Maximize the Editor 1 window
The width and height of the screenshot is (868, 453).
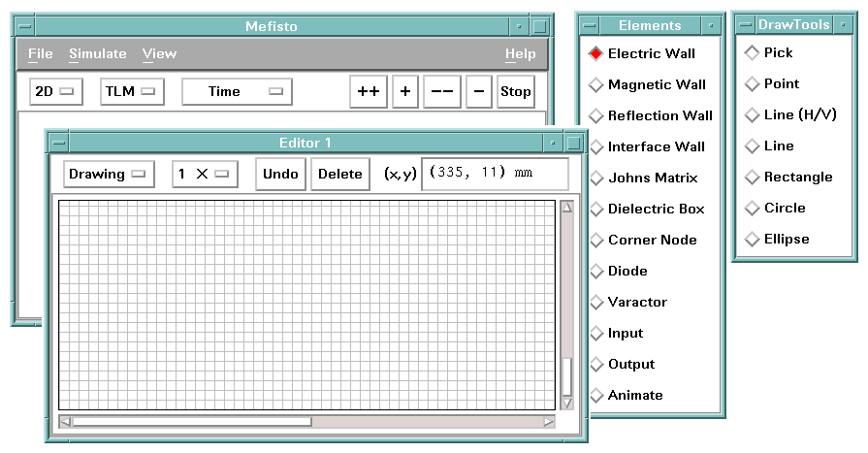point(574,143)
